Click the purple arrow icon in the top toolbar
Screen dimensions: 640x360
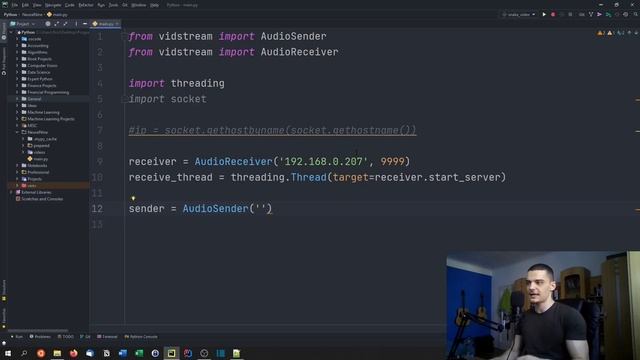pyautogui.click(x=599, y=14)
